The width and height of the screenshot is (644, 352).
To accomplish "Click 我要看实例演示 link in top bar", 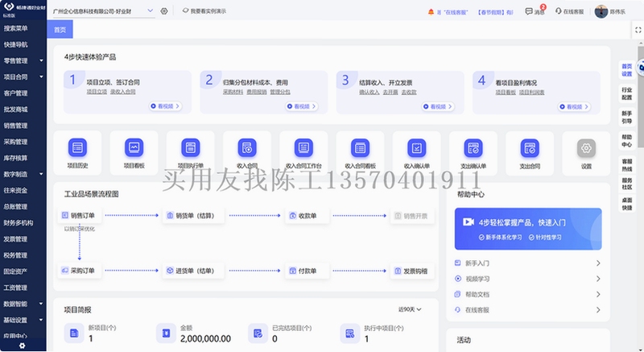I will tap(204, 11).
